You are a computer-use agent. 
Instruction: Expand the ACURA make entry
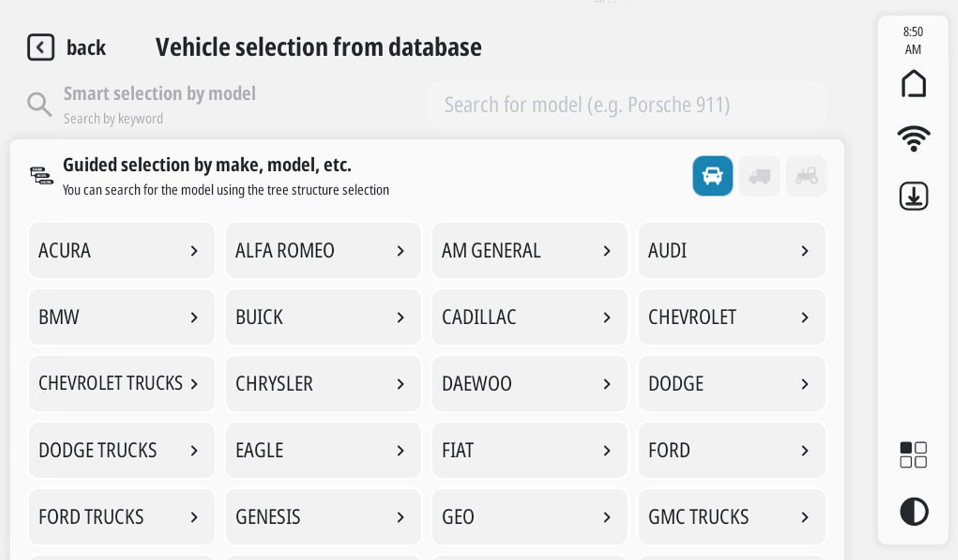coord(122,251)
